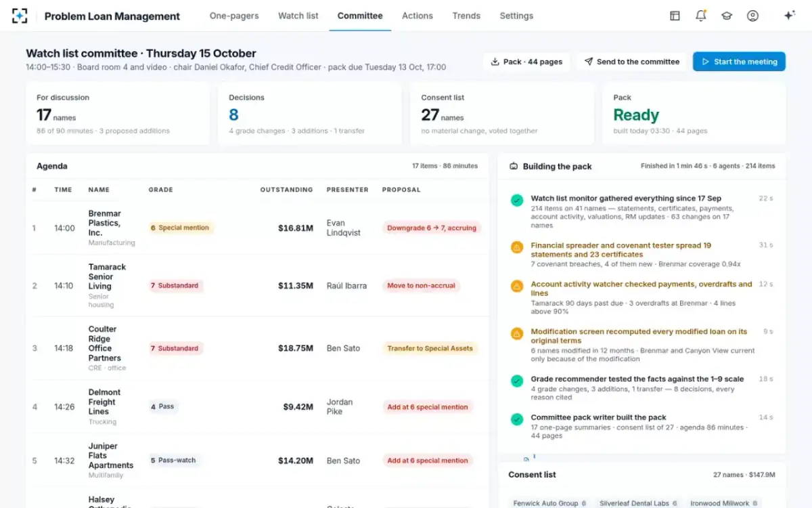Screen dimensions: 812x508
Task: Click the Transfer to Special Assets proposal
Action: tap(430, 348)
